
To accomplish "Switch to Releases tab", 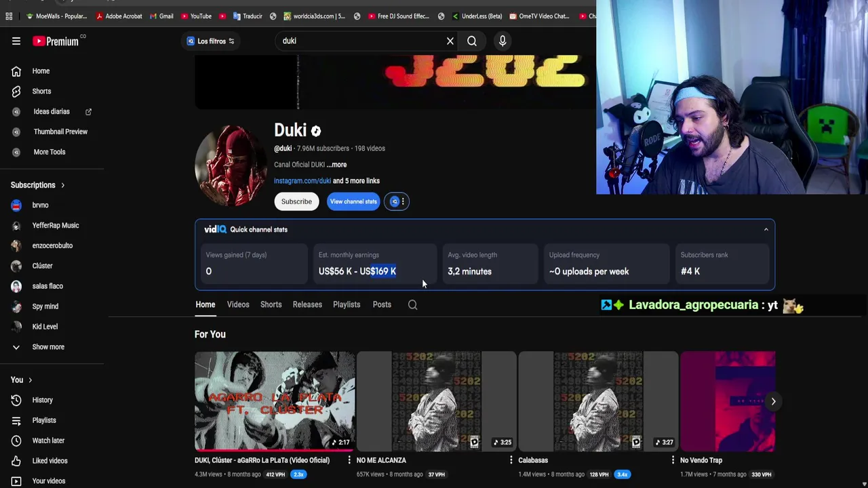I will (307, 304).
